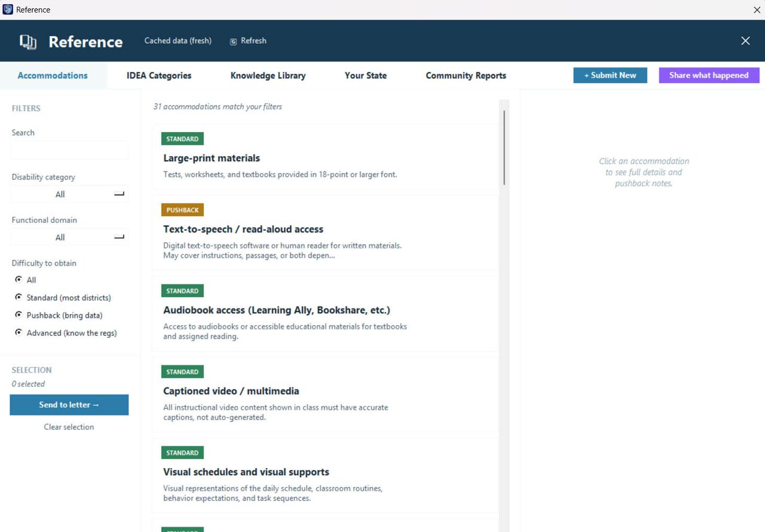Open the Functional domain dropdown

69,237
